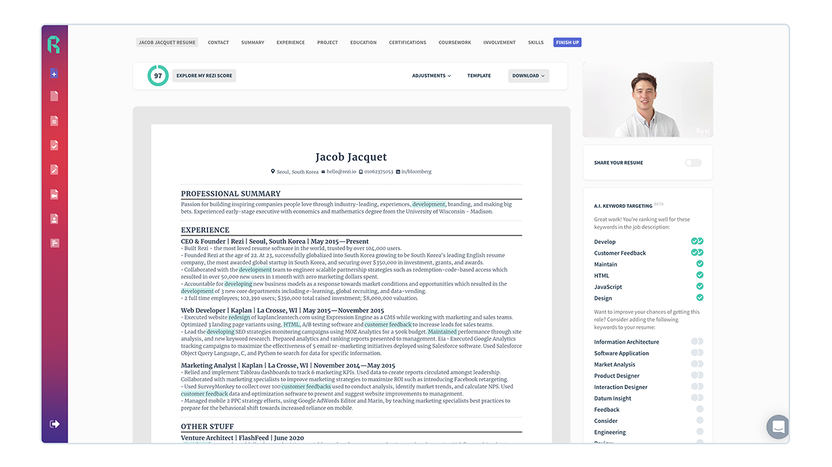
Task: Switch to the Education tab
Action: pos(363,42)
